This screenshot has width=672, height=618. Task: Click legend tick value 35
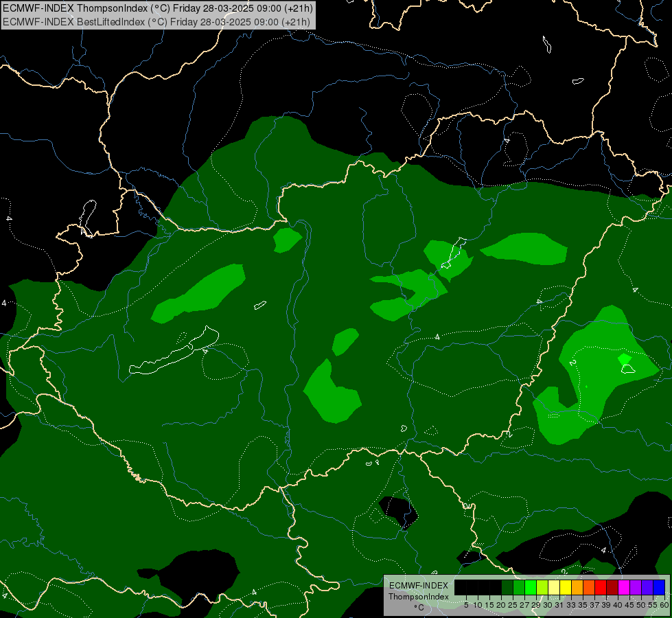[x=583, y=605]
